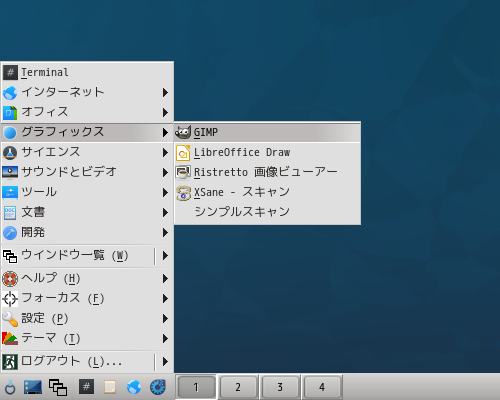The width and height of the screenshot is (500, 400).
Task: Click the tools icon beside ツール
Action: click(10, 192)
